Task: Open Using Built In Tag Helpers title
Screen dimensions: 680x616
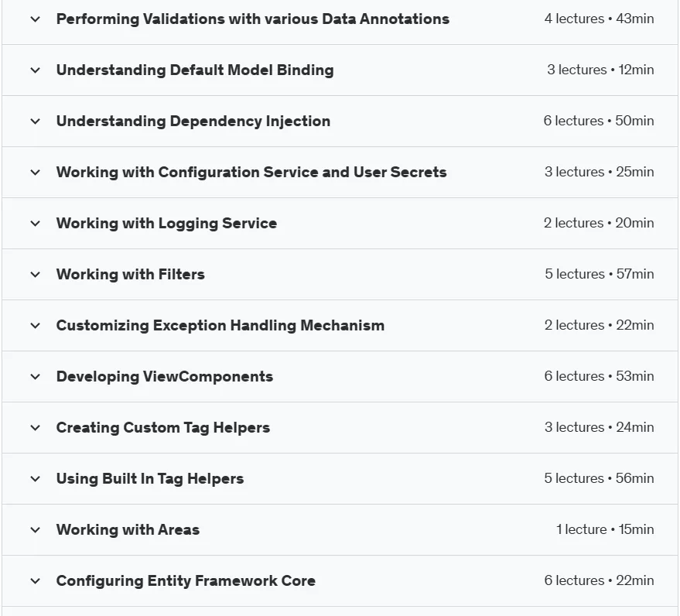Action: coord(150,478)
